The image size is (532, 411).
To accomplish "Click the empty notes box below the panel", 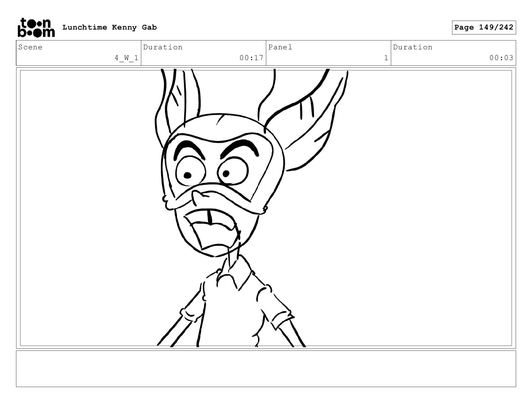I will tap(266, 369).
